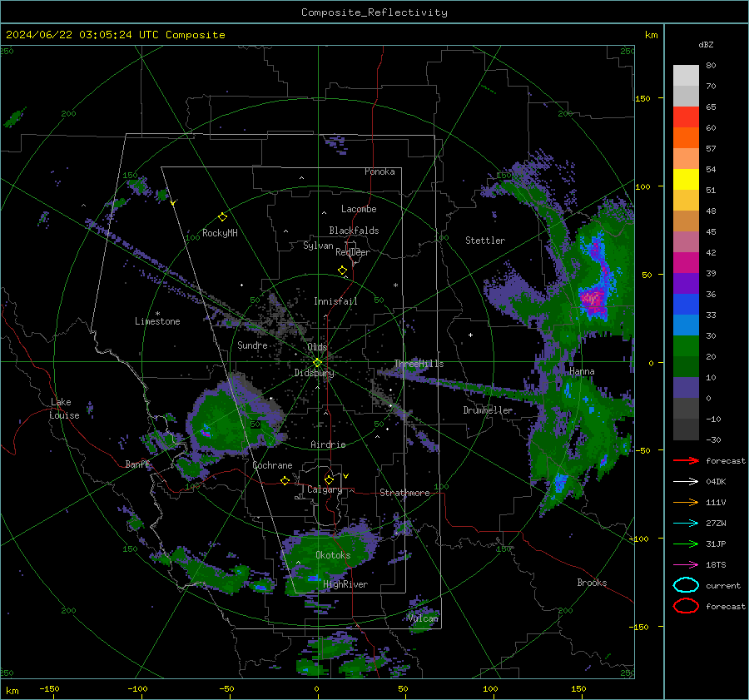Click the Composite_Reflectivity title

click(x=374, y=12)
